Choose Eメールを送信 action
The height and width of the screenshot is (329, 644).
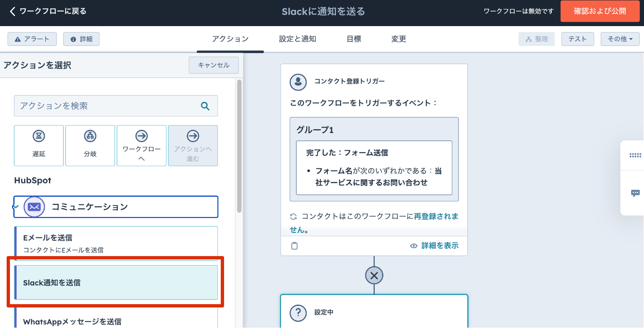point(116,243)
